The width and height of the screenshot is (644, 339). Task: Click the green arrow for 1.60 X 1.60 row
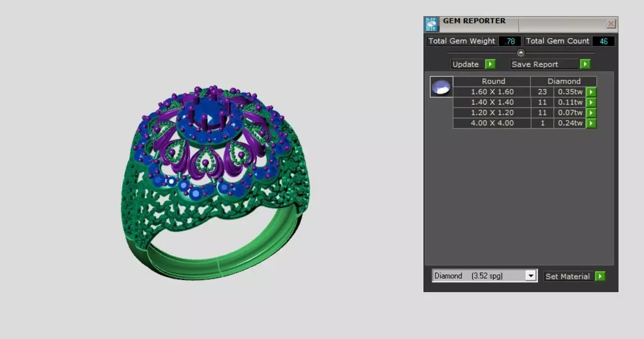pyautogui.click(x=591, y=92)
